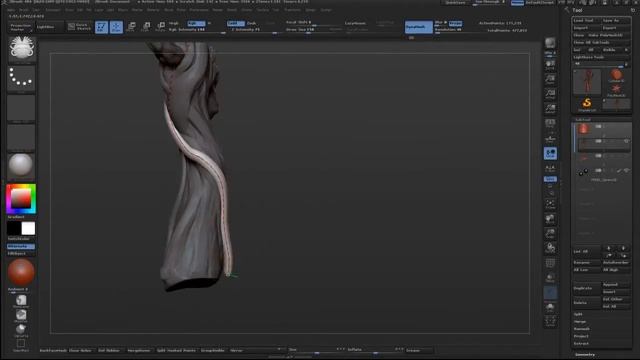Select Scale mode in the top shelf
The image size is (640, 360).
tap(146, 27)
